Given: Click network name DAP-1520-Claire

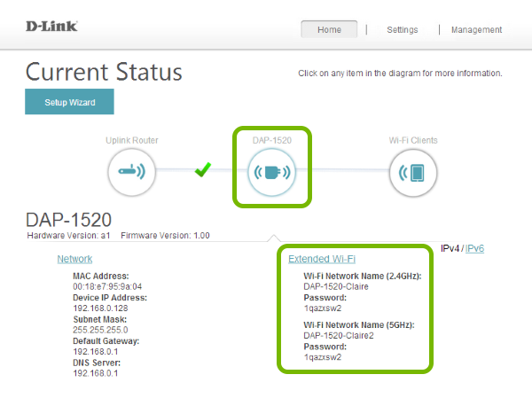Looking at the screenshot, I should click(336, 286).
